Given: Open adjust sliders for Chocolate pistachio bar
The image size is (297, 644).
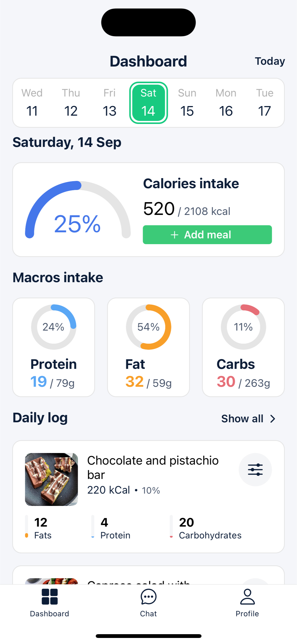Looking at the screenshot, I should pyautogui.click(x=255, y=470).
